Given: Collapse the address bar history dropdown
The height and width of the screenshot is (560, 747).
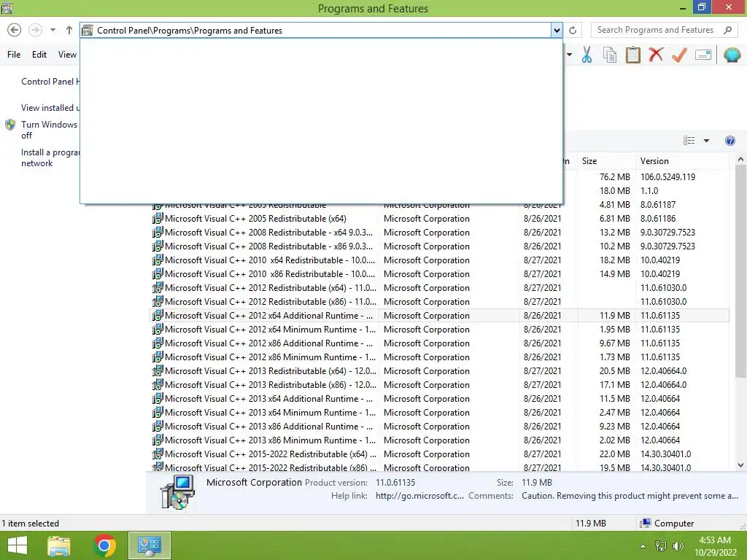Looking at the screenshot, I should coord(557,31).
